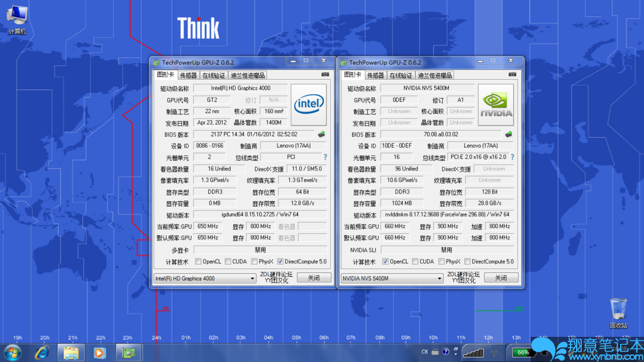Select 图形卡 tab in NVIDIA window
644x362 pixels.
click(x=352, y=75)
